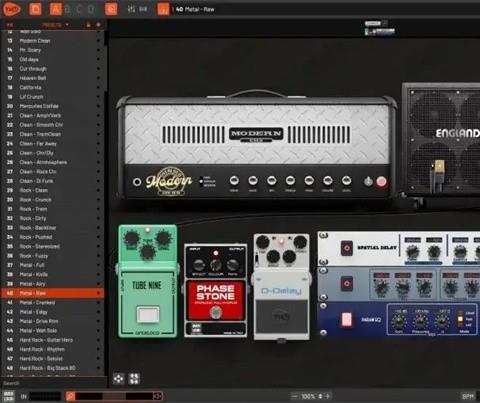Select variation slot D
This screenshot has width=480, height=403.
point(91,9)
